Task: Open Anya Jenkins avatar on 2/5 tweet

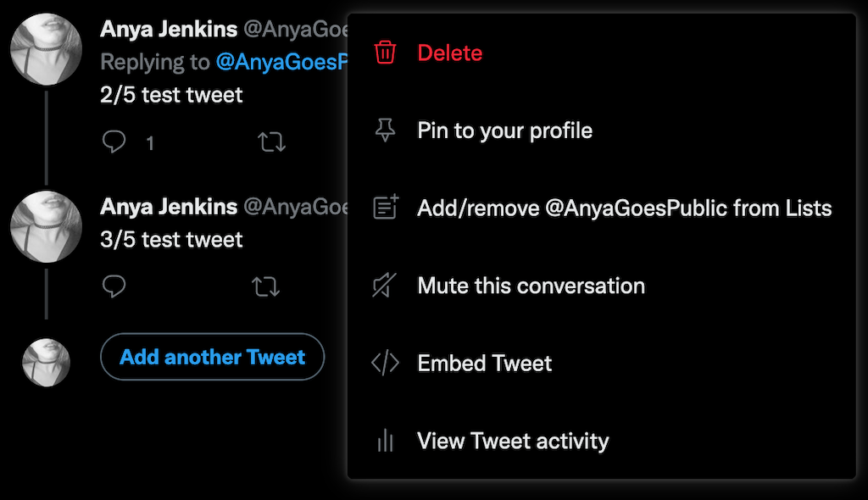Action: (46, 49)
